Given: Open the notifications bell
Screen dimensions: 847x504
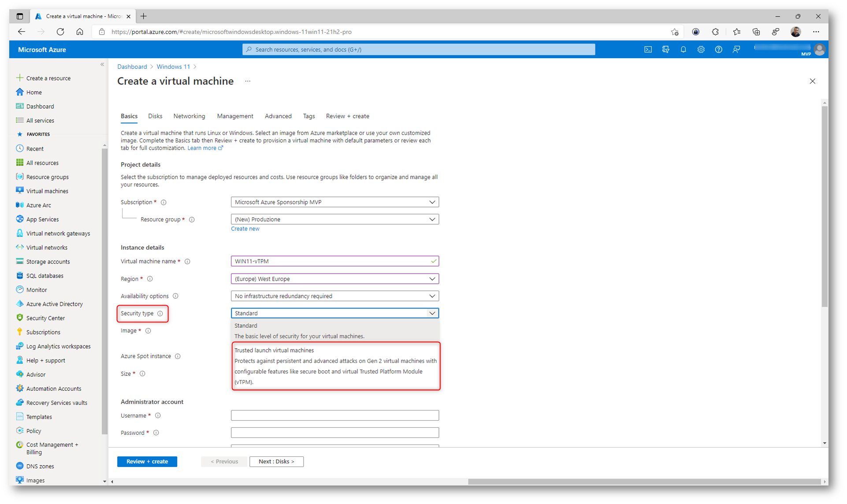Looking at the screenshot, I should pyautogui.click(x=683, y=49).
